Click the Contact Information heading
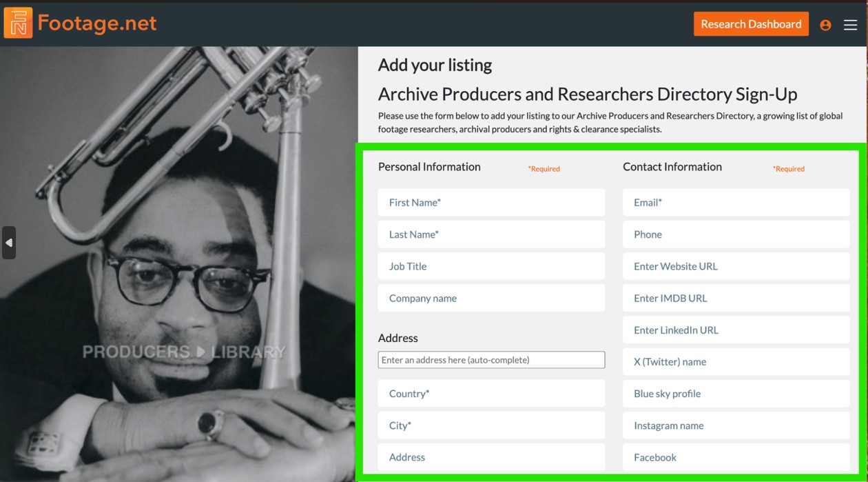The height and width of the screenshot is (482, 868). point(672,167)
